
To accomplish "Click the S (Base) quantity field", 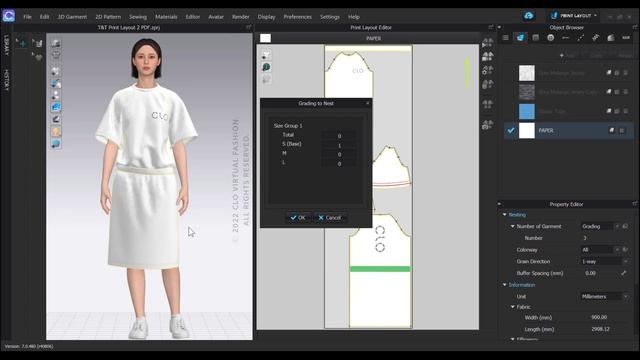I will 339,145.
